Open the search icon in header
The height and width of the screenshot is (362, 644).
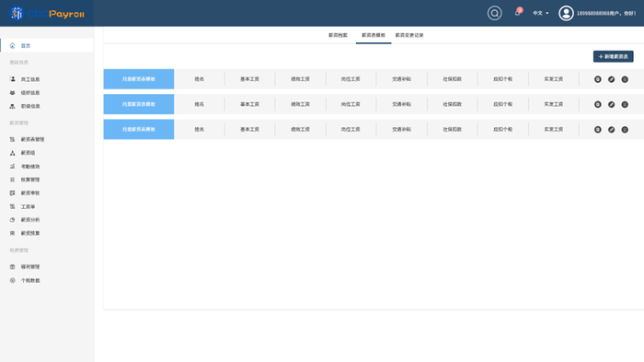(495, 13)
